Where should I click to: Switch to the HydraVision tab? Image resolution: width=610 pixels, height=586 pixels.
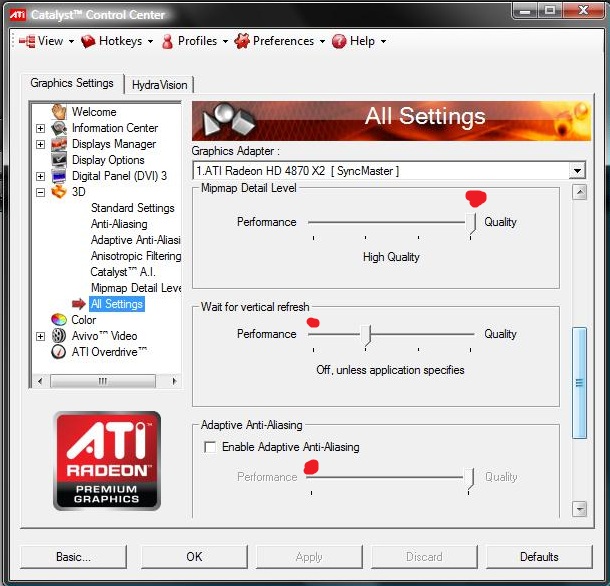(160, 85)
